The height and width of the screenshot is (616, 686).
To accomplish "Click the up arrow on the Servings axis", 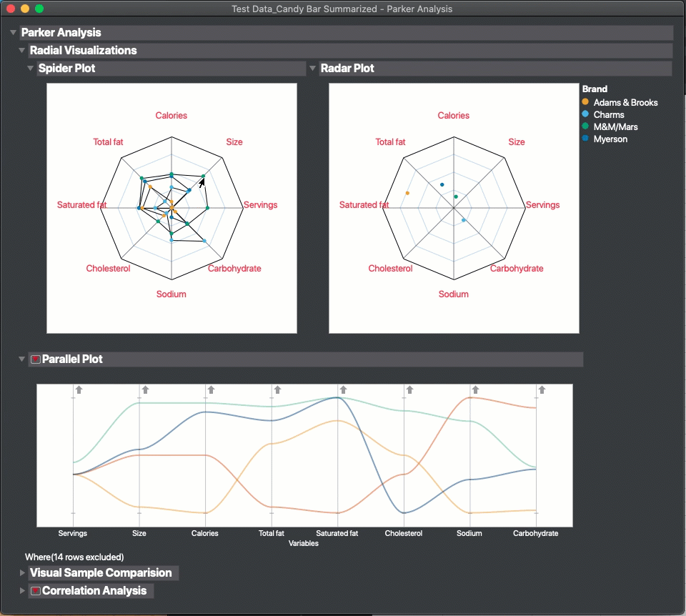I will click(x=79, y=389).
